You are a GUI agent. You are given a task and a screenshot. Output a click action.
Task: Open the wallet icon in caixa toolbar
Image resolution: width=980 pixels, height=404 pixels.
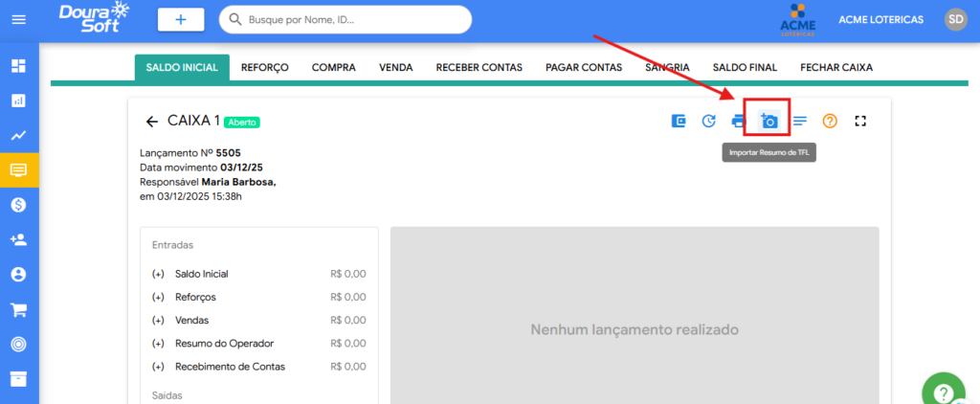click(x=679, y=122)
